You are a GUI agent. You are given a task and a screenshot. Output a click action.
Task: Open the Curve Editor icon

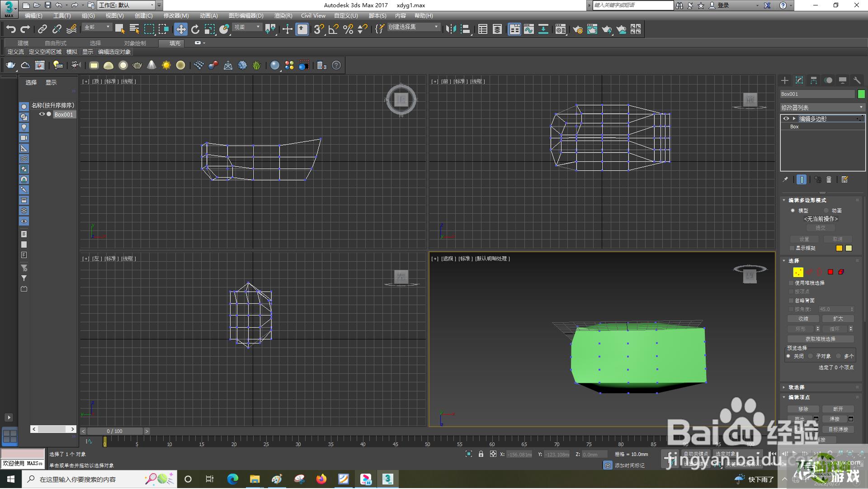coord(529,29)
